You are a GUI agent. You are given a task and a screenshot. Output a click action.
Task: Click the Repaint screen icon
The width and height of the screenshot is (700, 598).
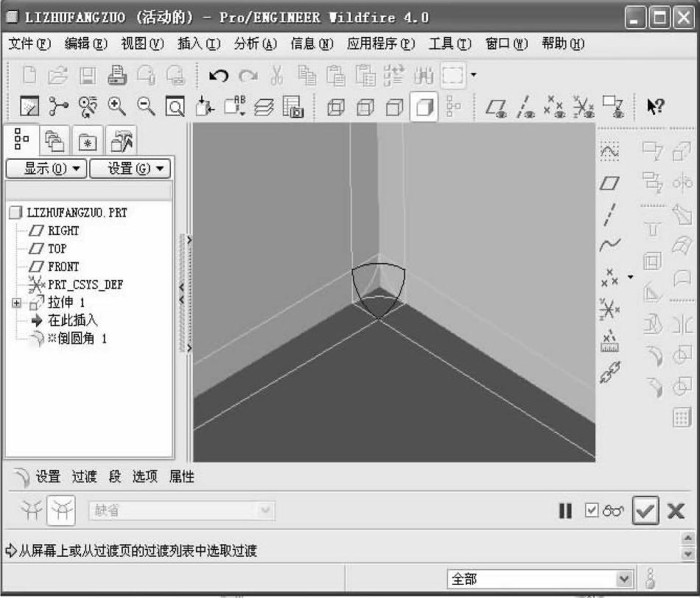click(29, 107)
